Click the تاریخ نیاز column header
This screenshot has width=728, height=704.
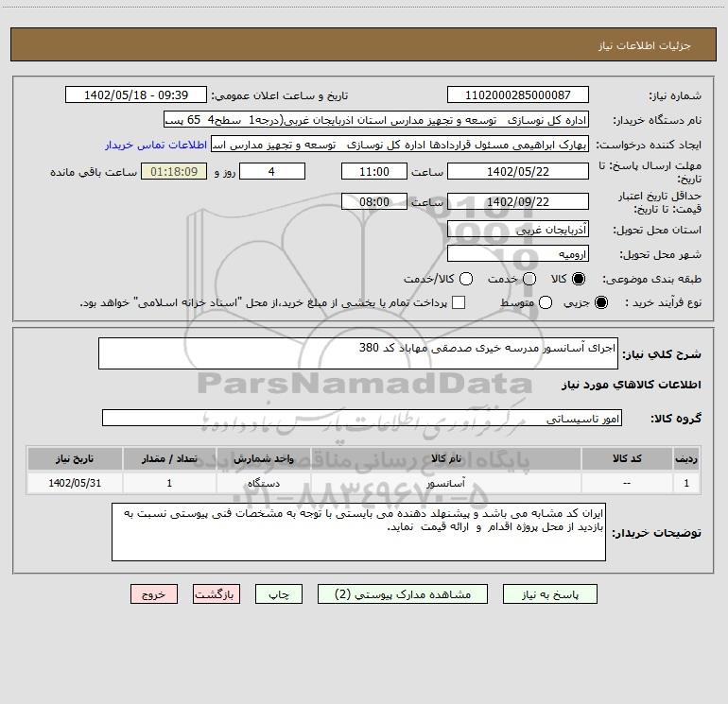[x=75, y=458]
